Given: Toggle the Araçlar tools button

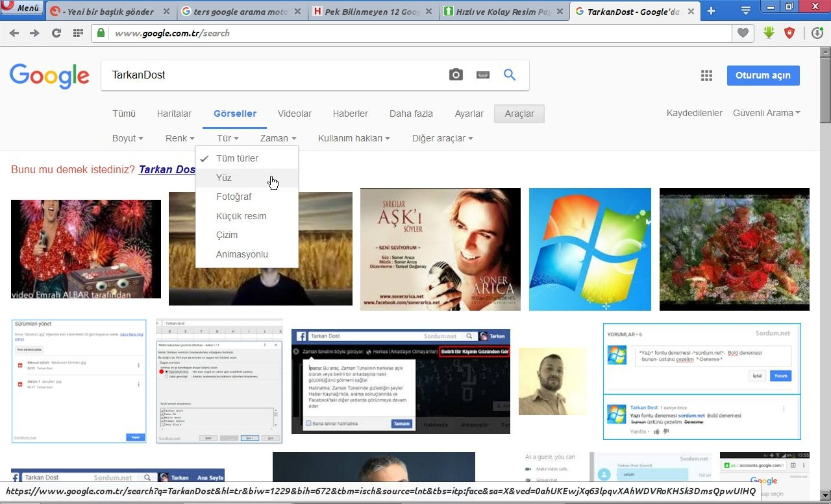Looking at the screenshot, I should coord(519,114).
